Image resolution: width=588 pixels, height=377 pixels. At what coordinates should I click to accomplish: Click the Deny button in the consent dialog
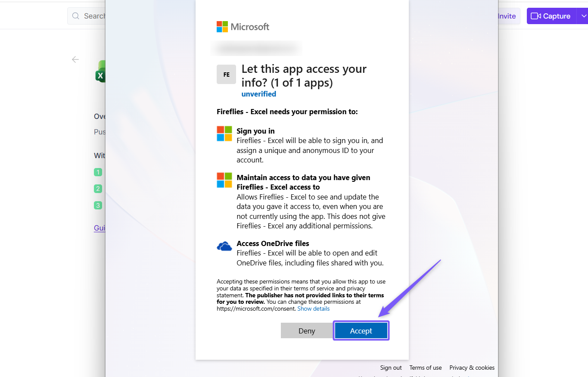tap(307, 331)
